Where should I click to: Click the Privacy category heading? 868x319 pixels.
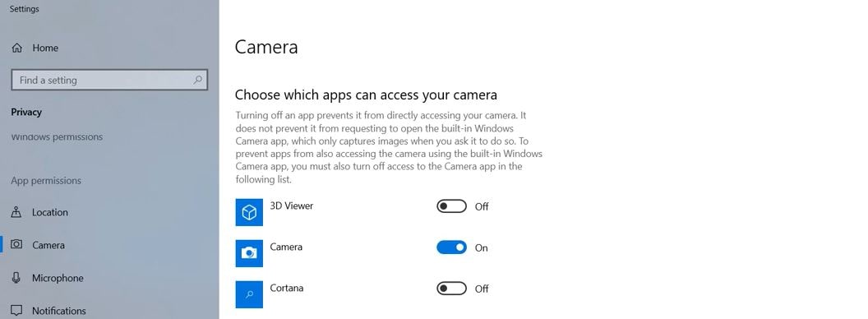pyautogui.click(x=26, y=112)
